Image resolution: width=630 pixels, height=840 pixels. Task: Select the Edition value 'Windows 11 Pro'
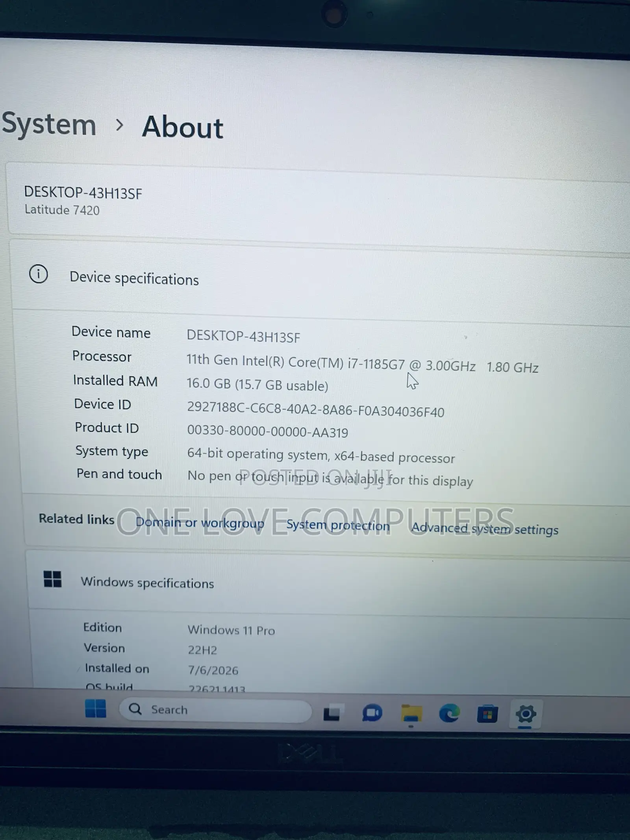pos(231,630)
